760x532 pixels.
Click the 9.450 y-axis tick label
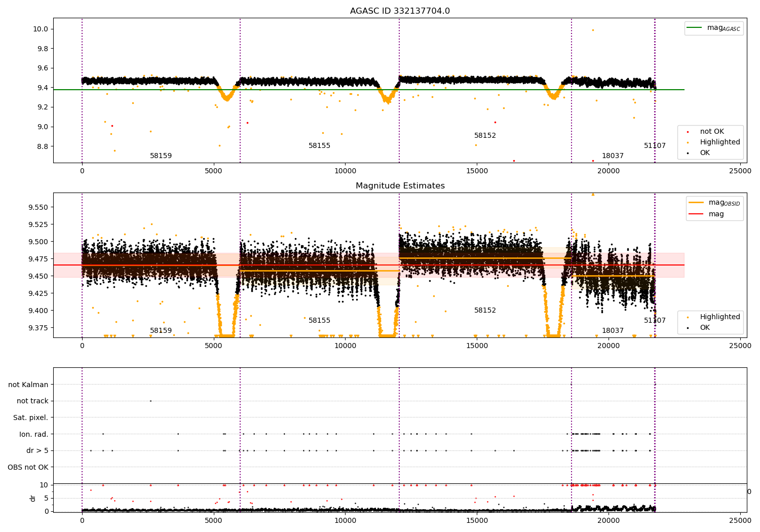point(39,276)
